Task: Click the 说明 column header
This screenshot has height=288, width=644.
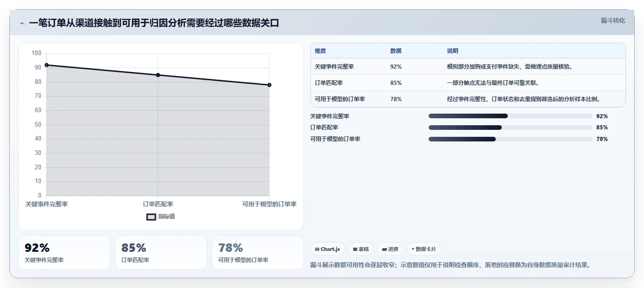Action: (453, 51)
